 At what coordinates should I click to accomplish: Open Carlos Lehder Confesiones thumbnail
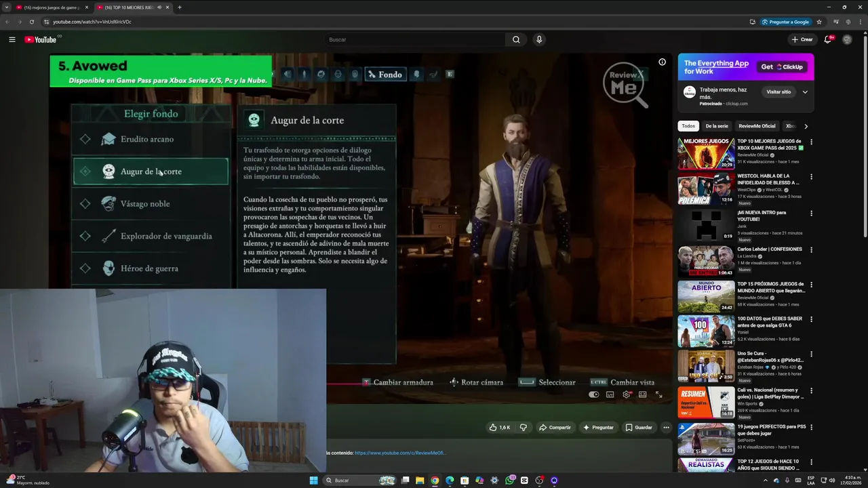coord(706,261)
